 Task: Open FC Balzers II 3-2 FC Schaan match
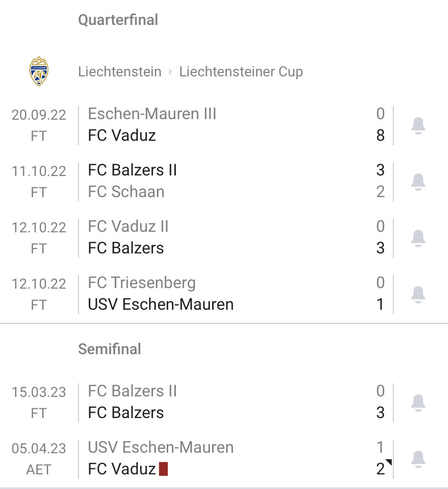point(224,181)
